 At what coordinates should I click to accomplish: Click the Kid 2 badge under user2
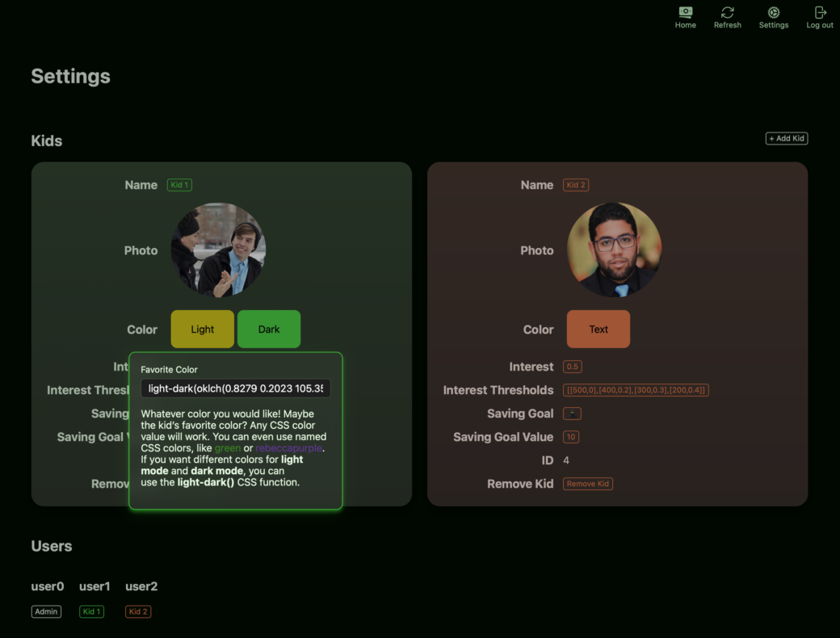click(138, 611)
